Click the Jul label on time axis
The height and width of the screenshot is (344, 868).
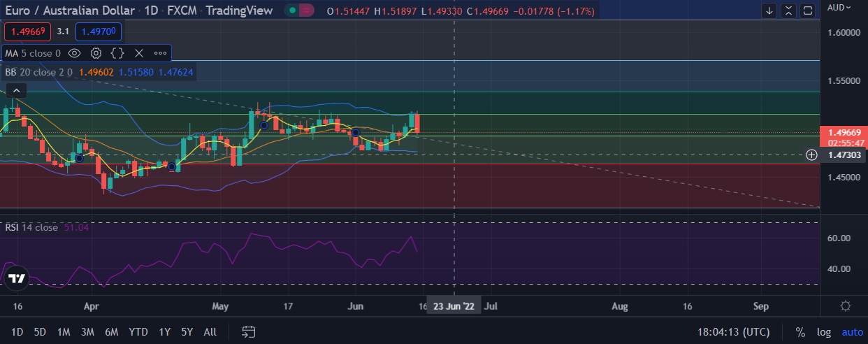point(491,306)
